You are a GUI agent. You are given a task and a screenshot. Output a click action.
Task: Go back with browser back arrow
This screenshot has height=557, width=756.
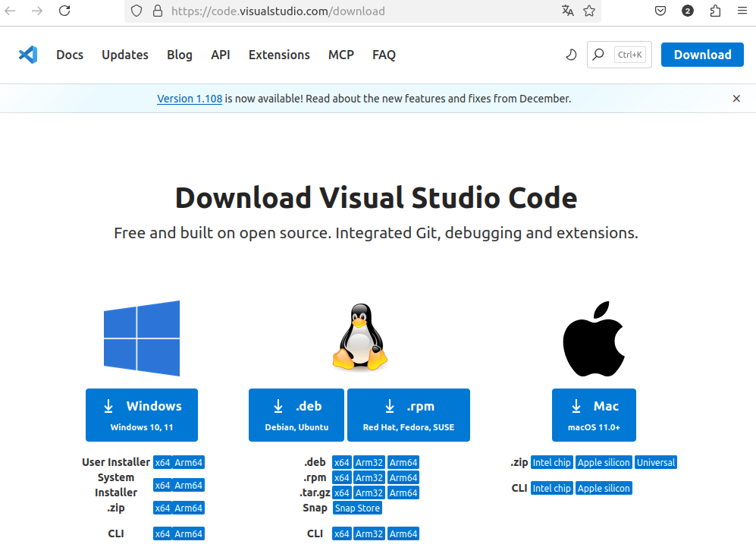[10, 11]
